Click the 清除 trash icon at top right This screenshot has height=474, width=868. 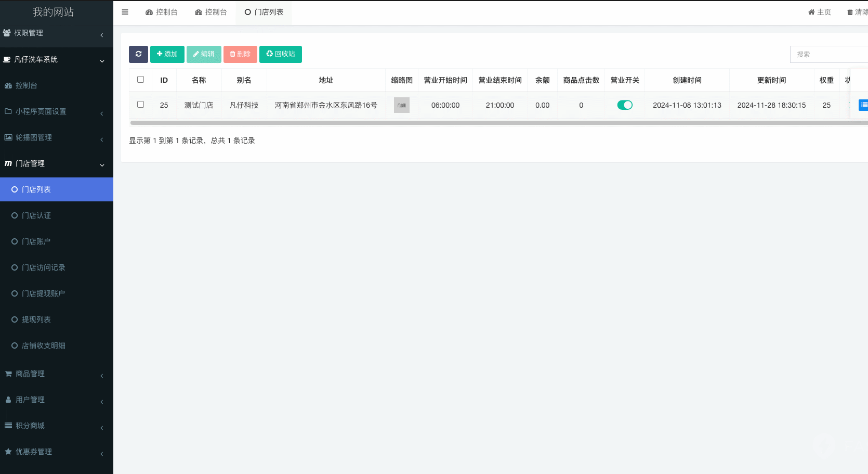pos(850,12)
